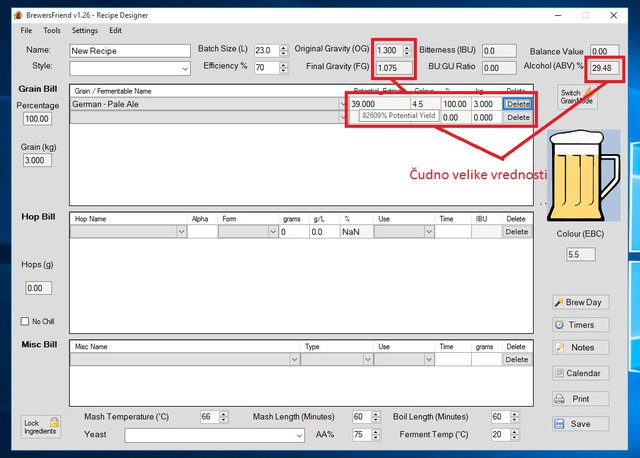Click the Bitterness (IBU) value field
This screenshot has height=458, width=640.
[x=499, y=51]
